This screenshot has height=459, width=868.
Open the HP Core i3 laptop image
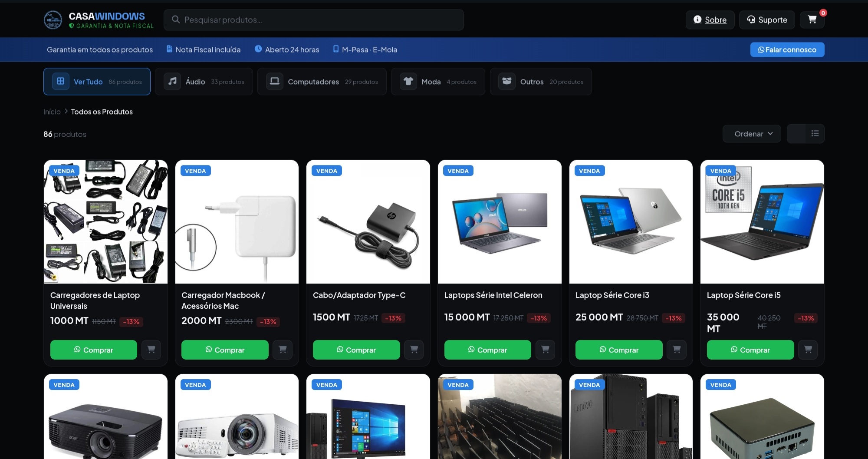pos(631,221)
